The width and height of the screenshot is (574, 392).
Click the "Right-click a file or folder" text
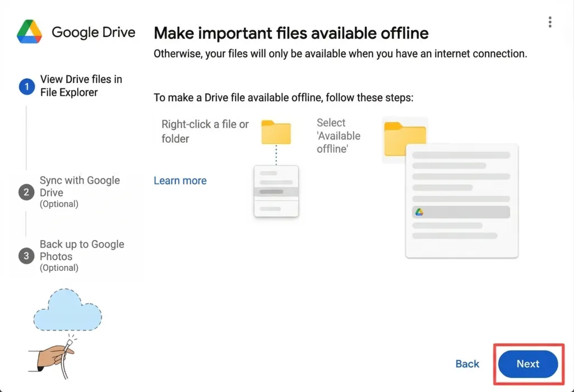point(205,132)
